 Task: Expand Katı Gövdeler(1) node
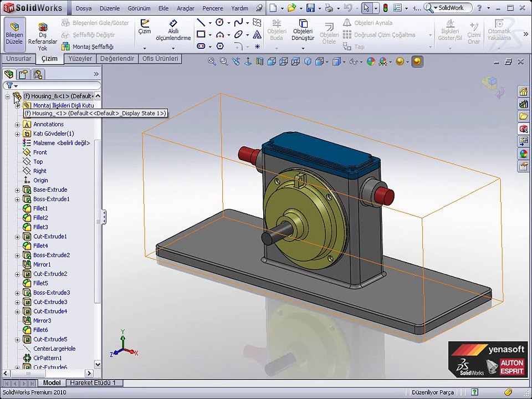[17, 134]
